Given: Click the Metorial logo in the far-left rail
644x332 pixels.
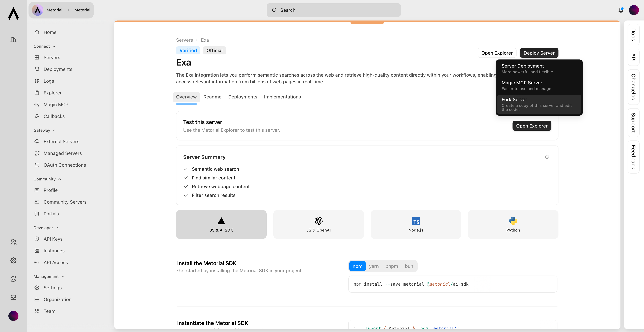Looking at the screenshot, I should [13, 14].
